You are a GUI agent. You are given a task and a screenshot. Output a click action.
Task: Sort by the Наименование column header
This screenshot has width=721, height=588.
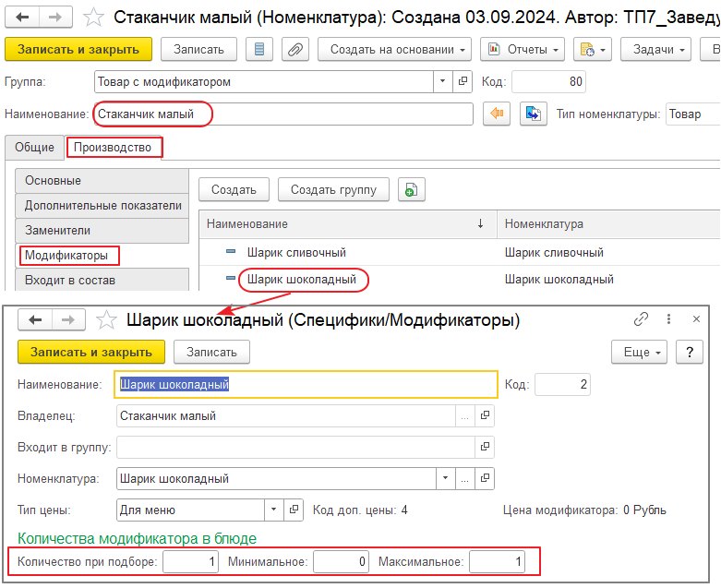[348, 224]
